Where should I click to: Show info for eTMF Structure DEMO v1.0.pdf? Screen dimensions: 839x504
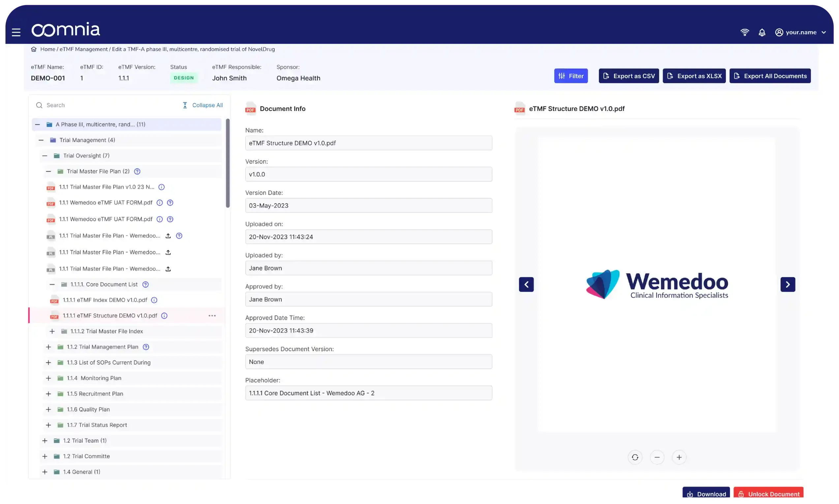coord(165,316)
